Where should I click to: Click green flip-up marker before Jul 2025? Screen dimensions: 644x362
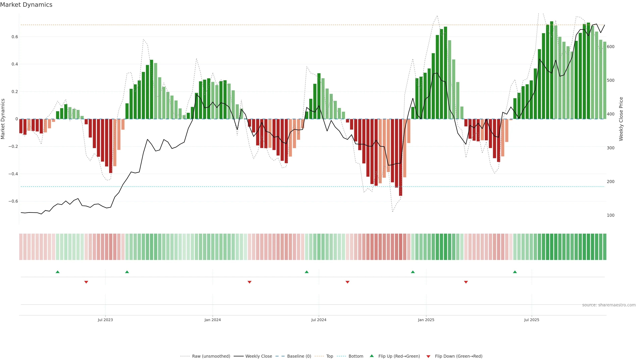click(515, 272)
